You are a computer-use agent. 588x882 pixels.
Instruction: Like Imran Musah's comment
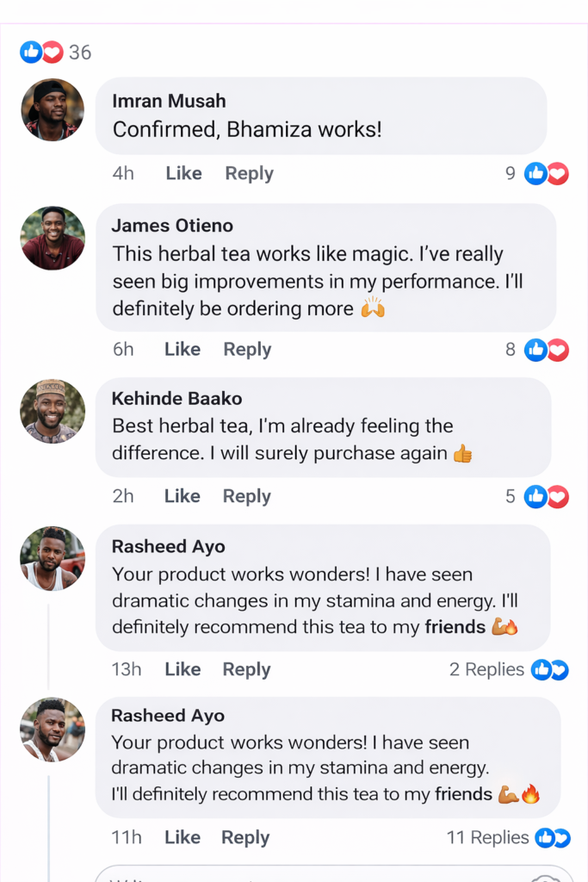pyautogui.click(x=183, y=174)
